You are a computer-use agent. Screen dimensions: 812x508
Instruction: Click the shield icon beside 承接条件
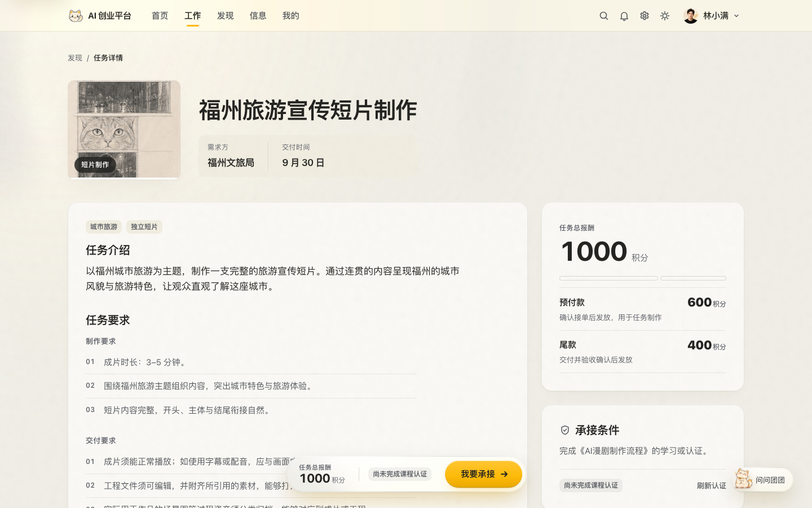565,430
